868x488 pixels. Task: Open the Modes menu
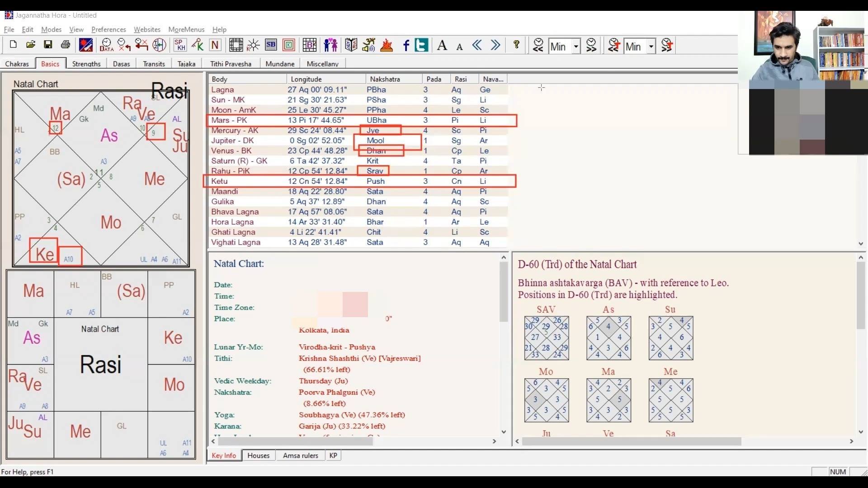coord(51,29)
